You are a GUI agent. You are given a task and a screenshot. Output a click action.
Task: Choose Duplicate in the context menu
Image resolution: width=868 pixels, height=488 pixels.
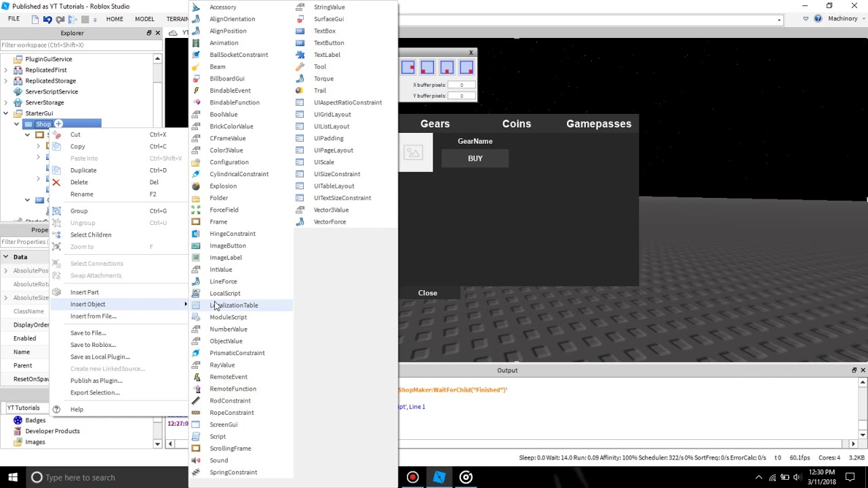(x=119, y=170)
